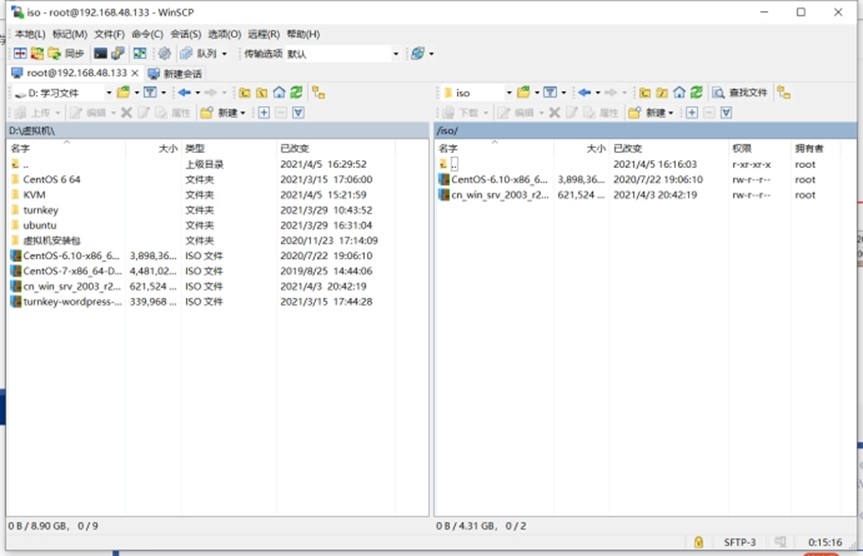Click the /iso/ remote path bar
This screenshot has width=863, height=556.
click(x=645, y=130)
